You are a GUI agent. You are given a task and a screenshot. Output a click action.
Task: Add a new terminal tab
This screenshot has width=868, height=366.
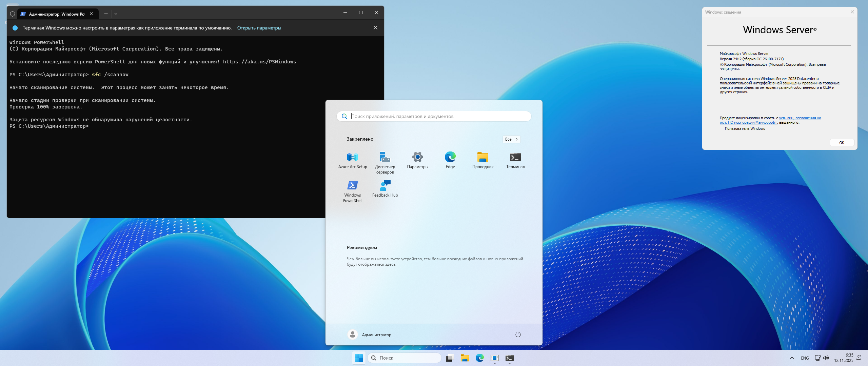click(x=106, y=14)
